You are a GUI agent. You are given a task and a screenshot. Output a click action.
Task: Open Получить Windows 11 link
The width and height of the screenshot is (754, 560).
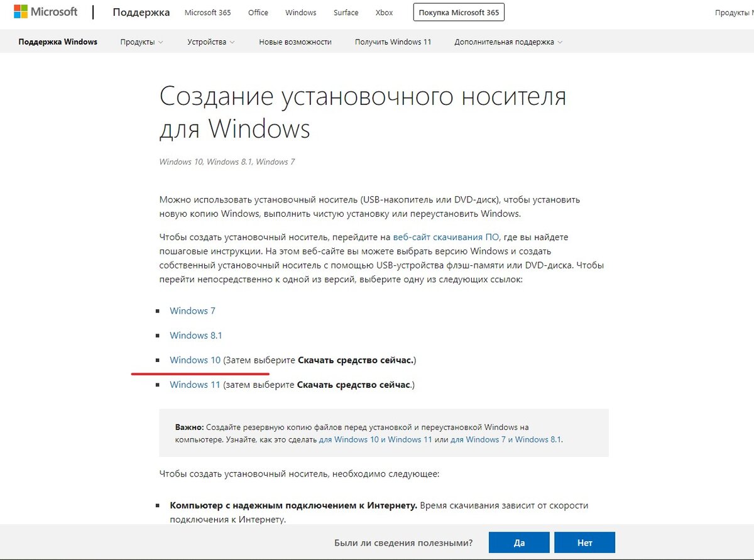(393, 42)
